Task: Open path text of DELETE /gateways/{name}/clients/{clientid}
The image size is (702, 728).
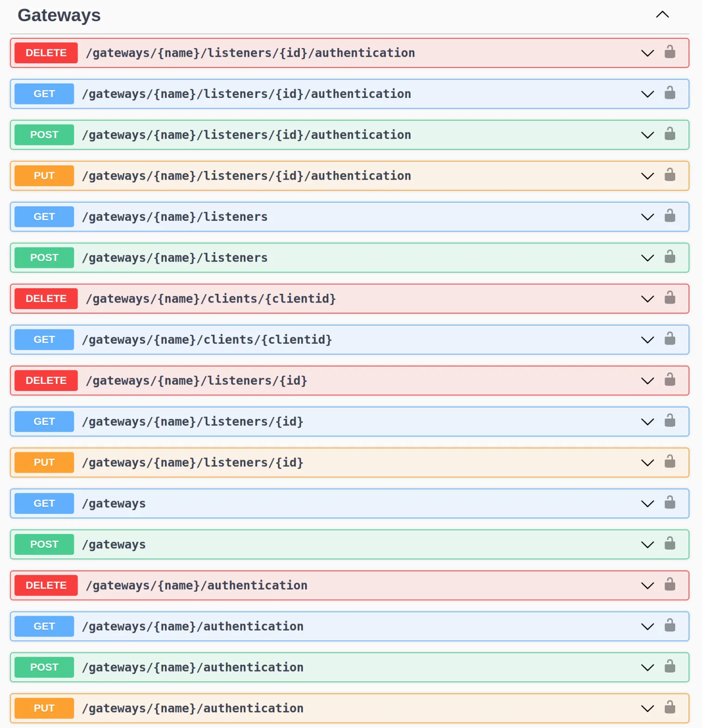Action: [x=211, y=299]
